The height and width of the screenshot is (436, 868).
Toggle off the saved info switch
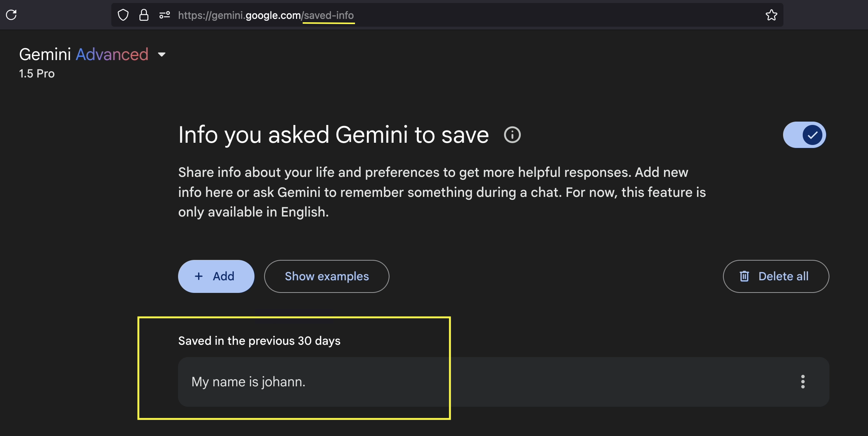[804, 135]
